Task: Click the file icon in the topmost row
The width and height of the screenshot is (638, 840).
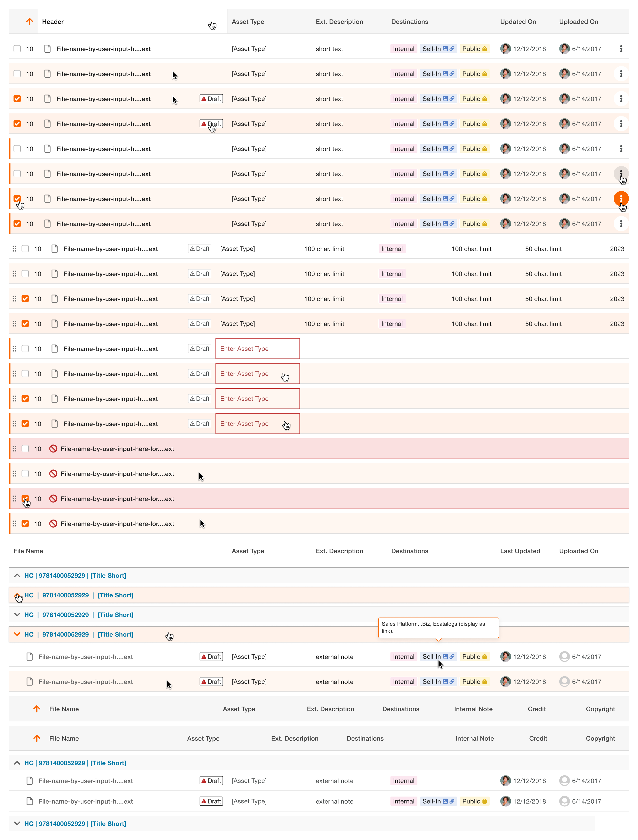Action: [x=47, y=49]
